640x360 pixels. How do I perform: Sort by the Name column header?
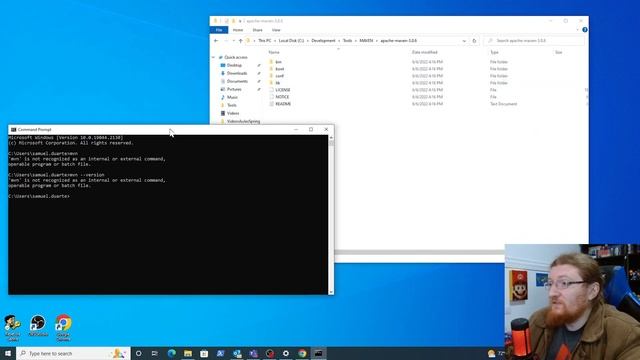[x=274, y=52]
